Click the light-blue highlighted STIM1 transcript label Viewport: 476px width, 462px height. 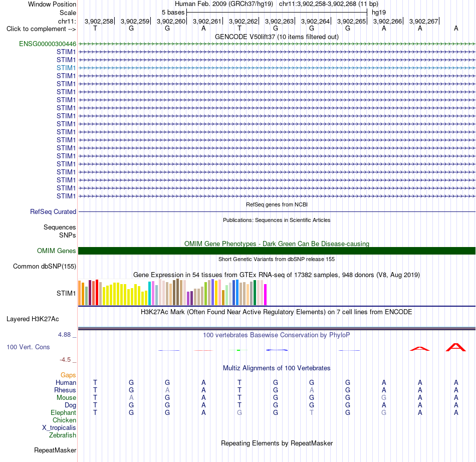66,68
